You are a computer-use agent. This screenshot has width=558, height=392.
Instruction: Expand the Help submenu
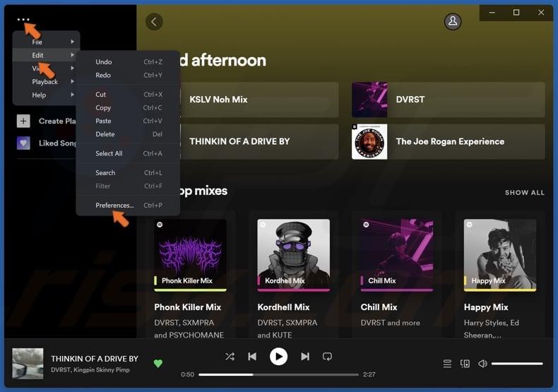pyautogui.click(x=46, y=95)
